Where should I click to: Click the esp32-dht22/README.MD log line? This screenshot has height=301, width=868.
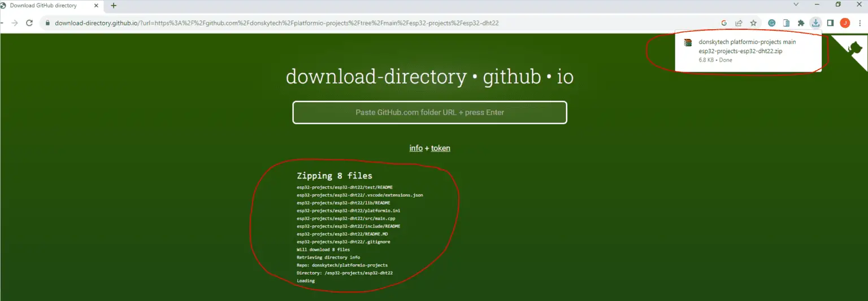tap(342, 234)
